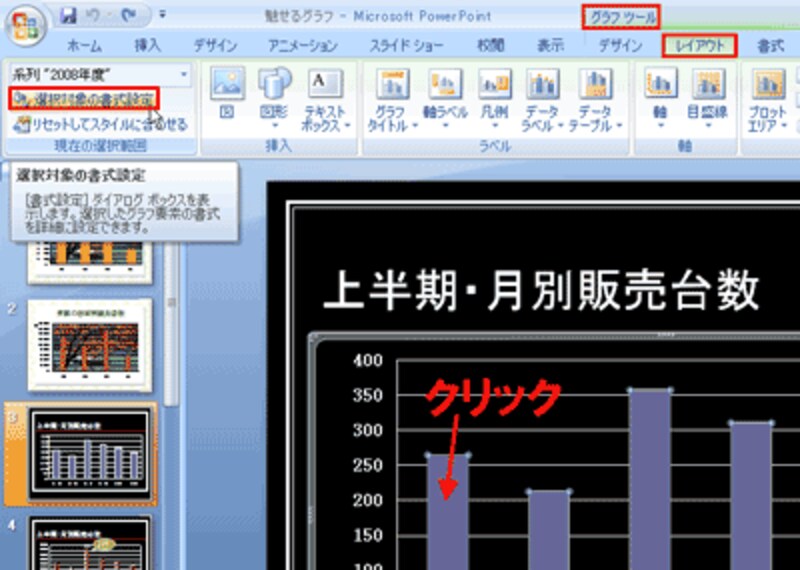Open the 凡例 legend options
This screenshot has height=570, width=800.
click(x=494, y=98)
